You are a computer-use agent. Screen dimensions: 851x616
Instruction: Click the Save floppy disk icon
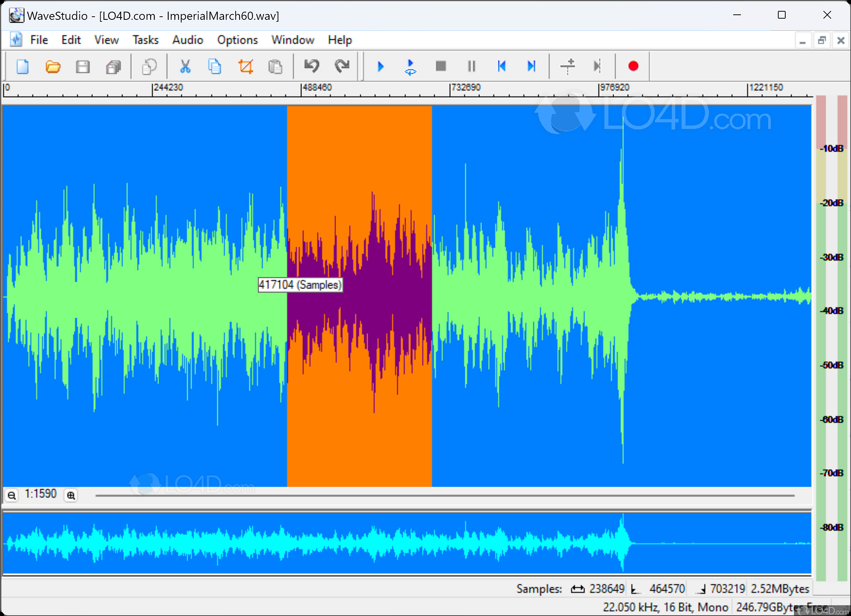[82, 66]
